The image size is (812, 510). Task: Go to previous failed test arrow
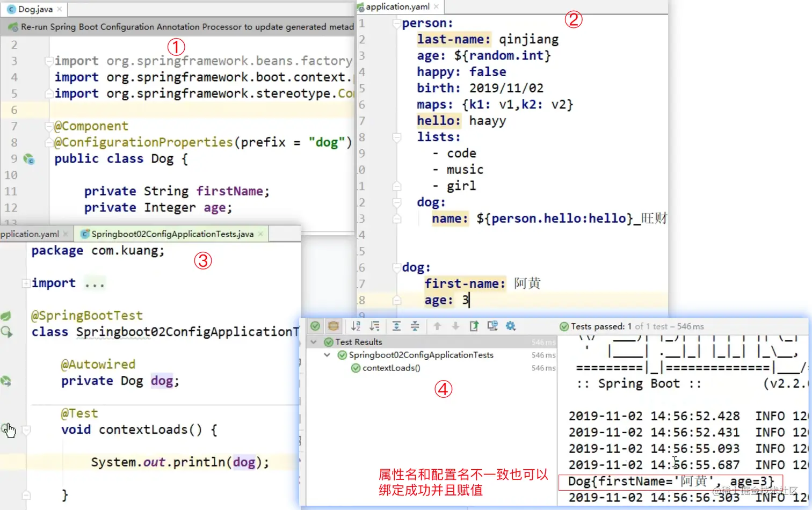coord(437,326)
